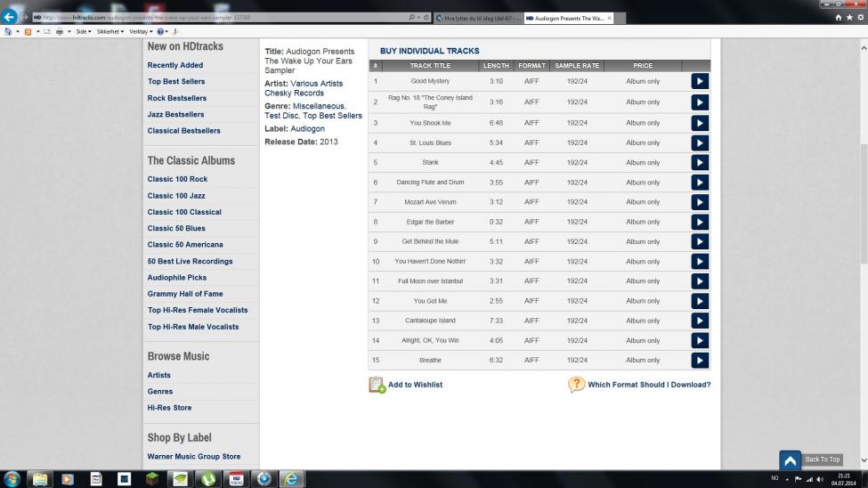Play preview of Full Moon over Istanbul
Viewport: 868px width, 488px height.
pos(700,281)
